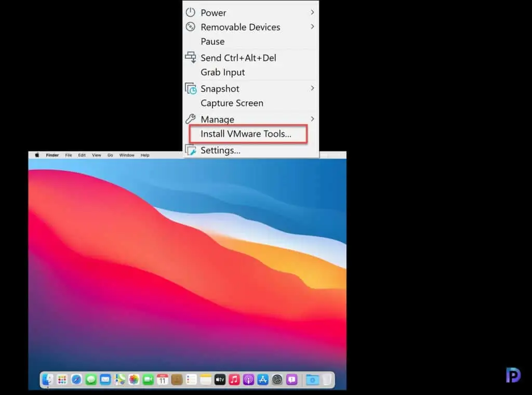
Task: Click the Apple logo menu
Action: click(x=37, y=155)
